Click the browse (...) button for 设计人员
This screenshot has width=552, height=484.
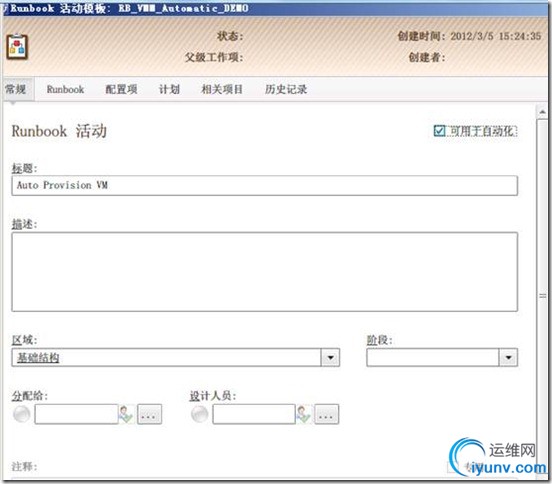pyautogui.click(x=327, y=414)
